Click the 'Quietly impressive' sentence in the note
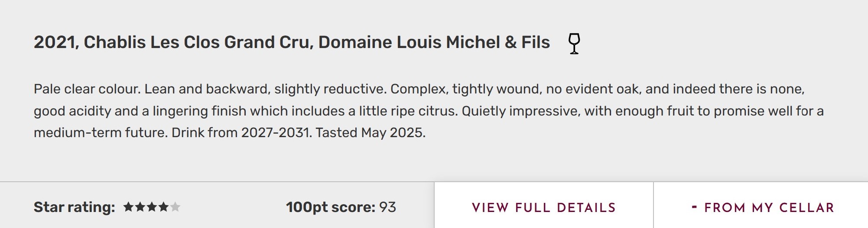The height and width of the screenshot is (228, 868). (520, 111)
